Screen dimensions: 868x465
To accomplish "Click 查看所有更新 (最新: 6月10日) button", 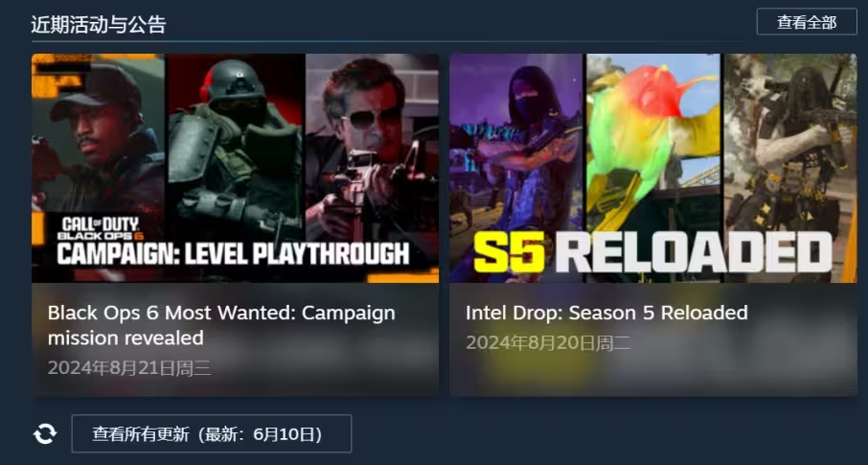I will click(x=212, y=433).
